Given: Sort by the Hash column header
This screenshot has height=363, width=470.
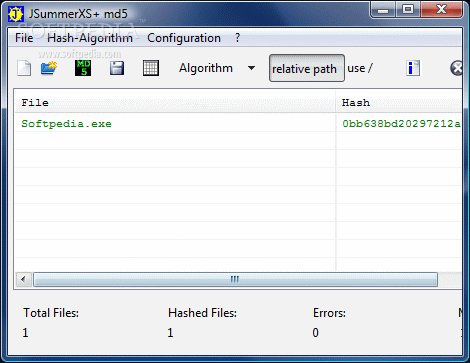Looking at the screenshot, I should pos(399,103).
